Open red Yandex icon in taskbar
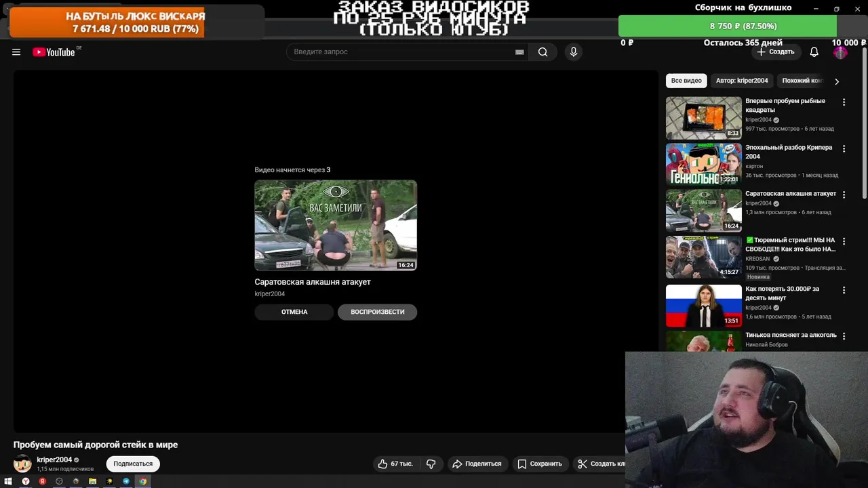The image size is (868, 488). click(x=42, y=481)
